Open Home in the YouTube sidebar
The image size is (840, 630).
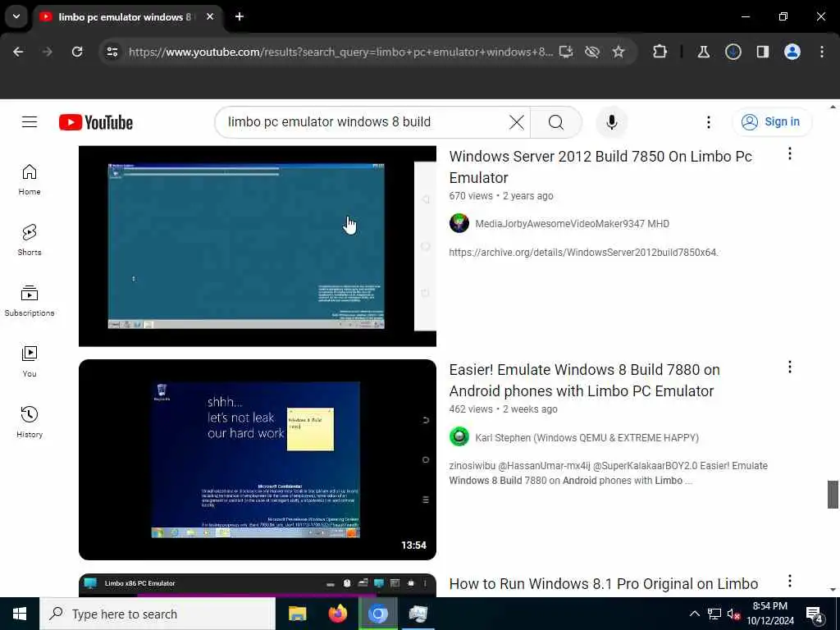[x=30, y=180]
